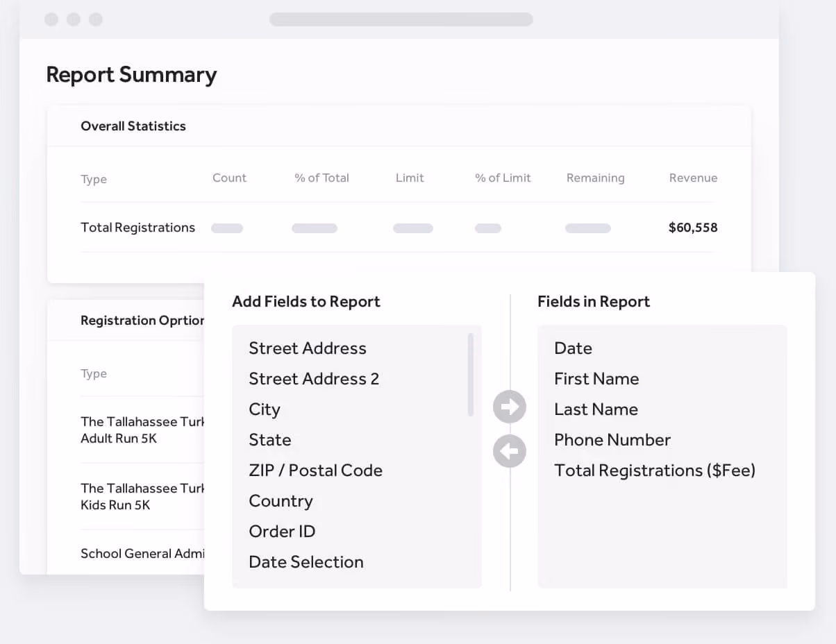The height and width of the screenshot is (644, 836).
Task: Click the Fields in Report heading
Action: pyautogui.click(x=594, y=302)
